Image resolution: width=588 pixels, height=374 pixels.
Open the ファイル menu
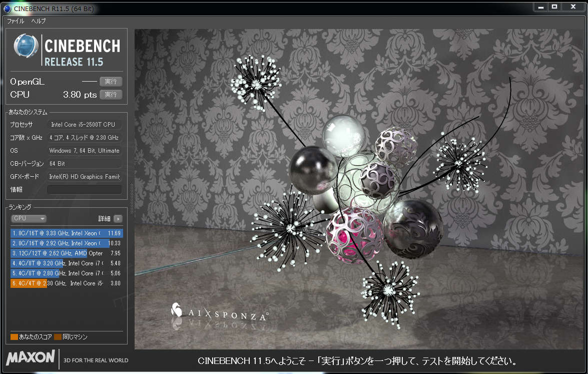coord(16,21)
